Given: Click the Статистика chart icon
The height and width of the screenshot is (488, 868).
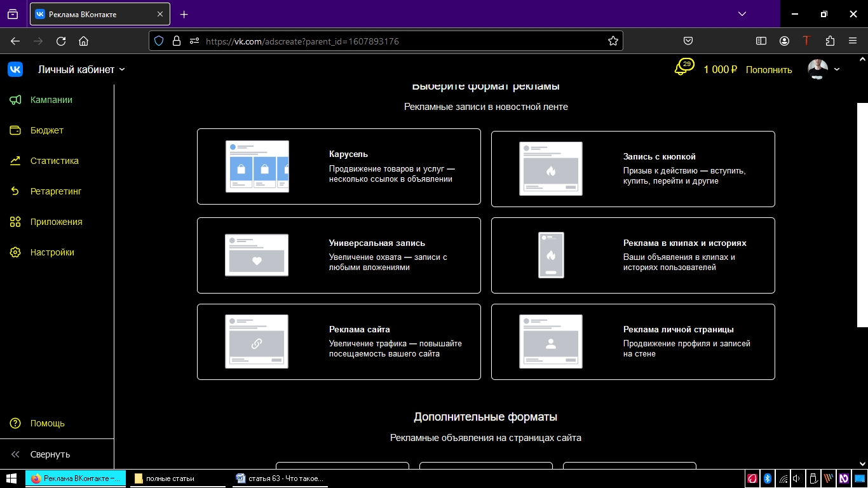Looking at the screenshot, I should (16, 161).
